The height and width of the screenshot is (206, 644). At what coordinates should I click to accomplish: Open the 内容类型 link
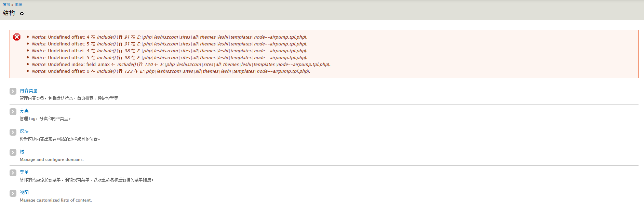click(29, 91)
